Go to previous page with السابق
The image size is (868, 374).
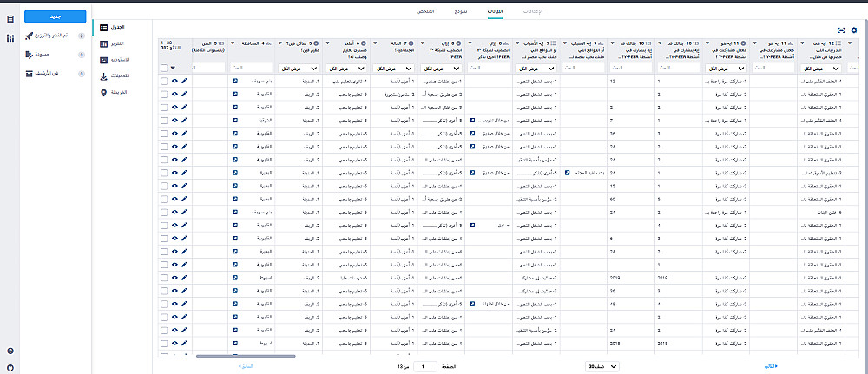(246, 366)
